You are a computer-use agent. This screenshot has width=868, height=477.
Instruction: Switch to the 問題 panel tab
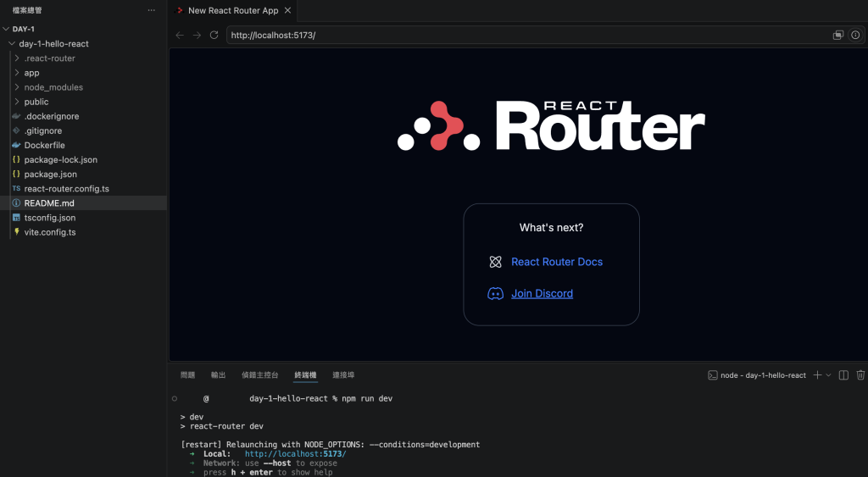187,374
